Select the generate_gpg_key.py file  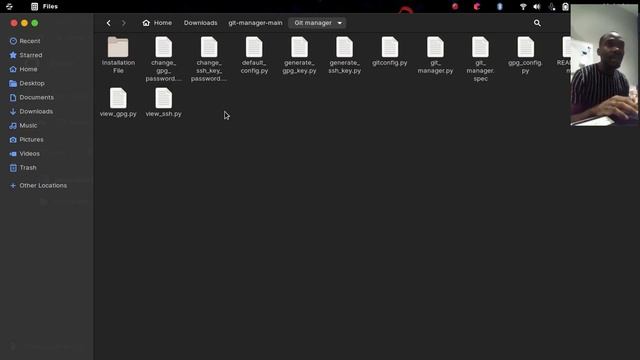[299, 55]
